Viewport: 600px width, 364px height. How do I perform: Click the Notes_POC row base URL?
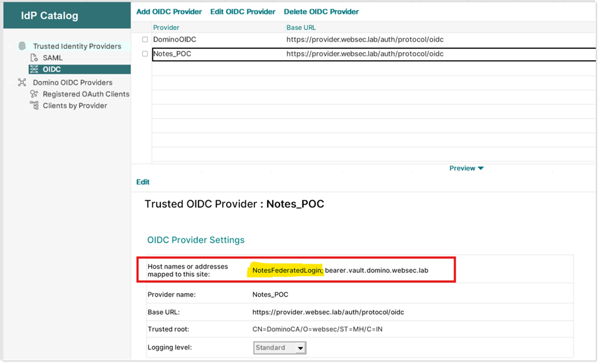(365, 54)
